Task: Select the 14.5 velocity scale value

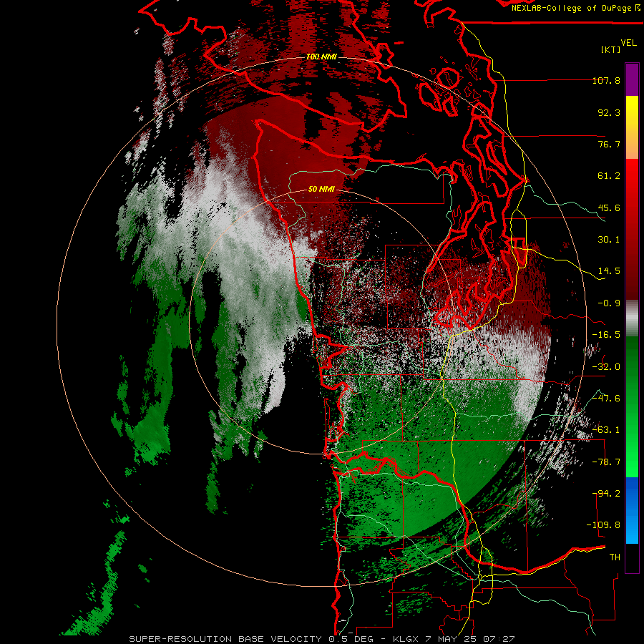Action: [609, 271]
